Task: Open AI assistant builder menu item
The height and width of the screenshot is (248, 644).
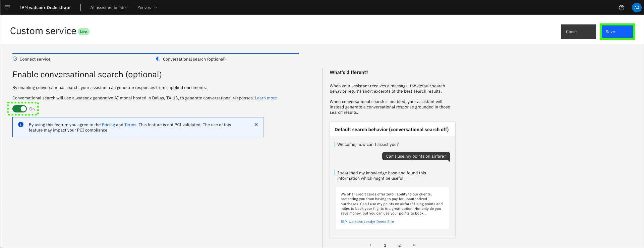Action: [x=109, y=8]
